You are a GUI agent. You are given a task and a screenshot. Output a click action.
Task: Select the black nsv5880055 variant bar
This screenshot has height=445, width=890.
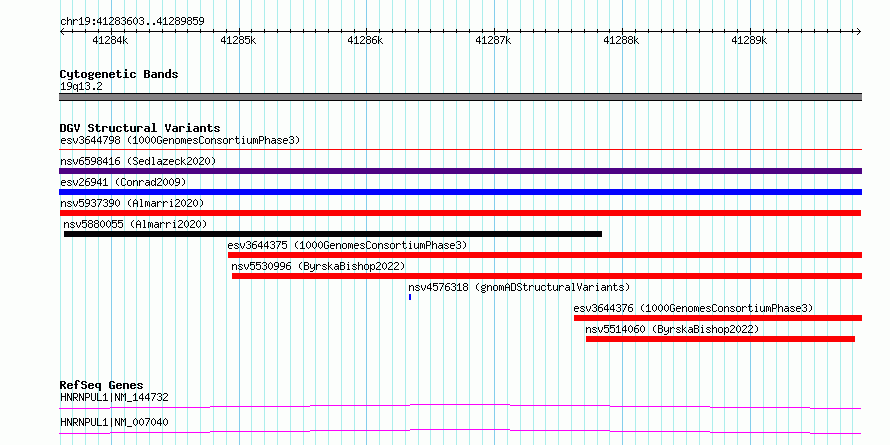coord(333,234)
